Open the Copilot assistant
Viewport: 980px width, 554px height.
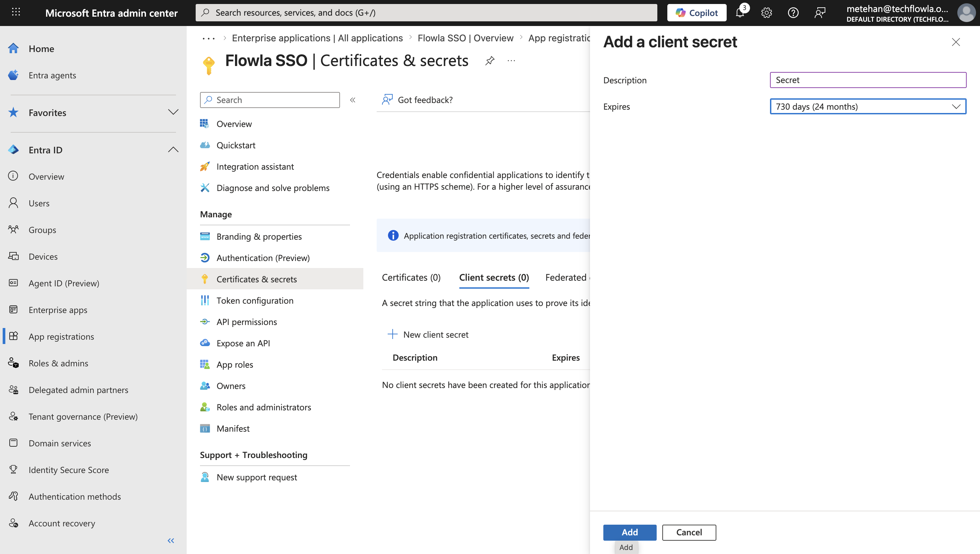pyautogui.click(x=697, y=13)
